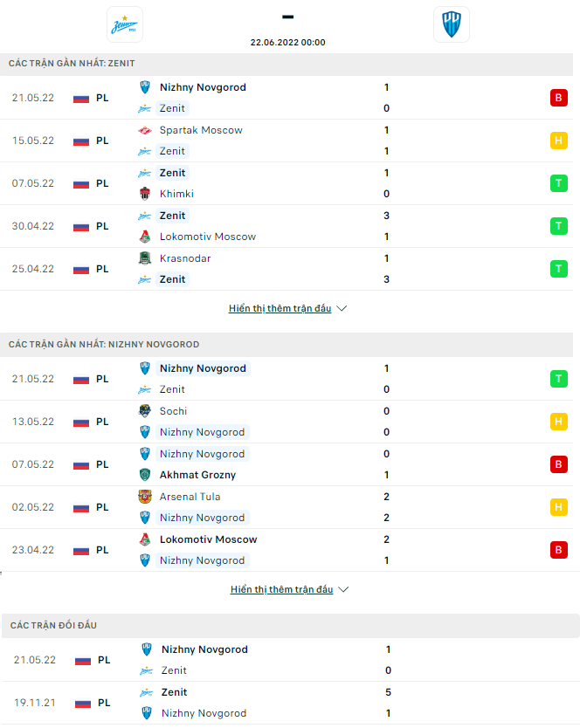Image resolution: width=580 pixels, height=728 pixels.
Task: Open the Akhmat Grozny team link
Action: (x=197, y=475)
